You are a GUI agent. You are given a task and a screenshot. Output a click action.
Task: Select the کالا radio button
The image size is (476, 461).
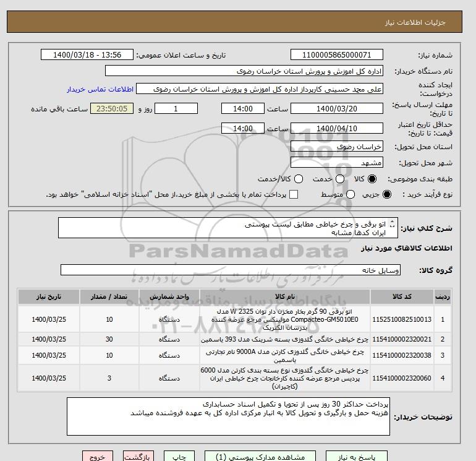[x=372, y=179]
